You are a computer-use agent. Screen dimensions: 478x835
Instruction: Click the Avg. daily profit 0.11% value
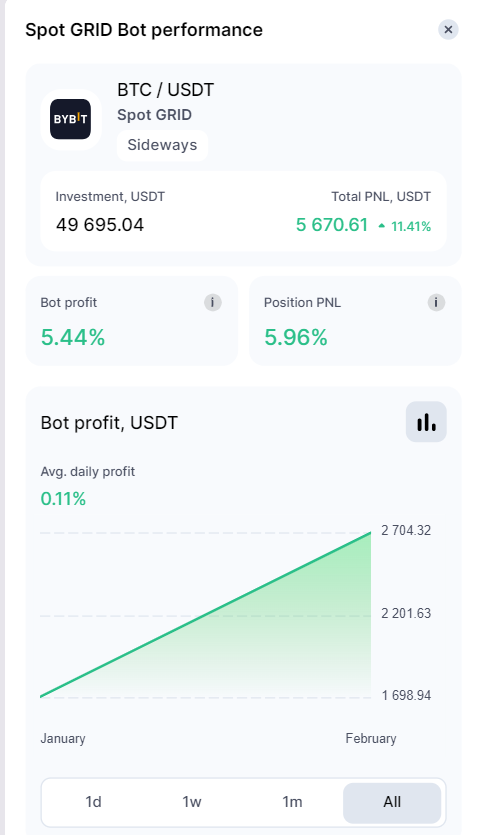point(63,499)
